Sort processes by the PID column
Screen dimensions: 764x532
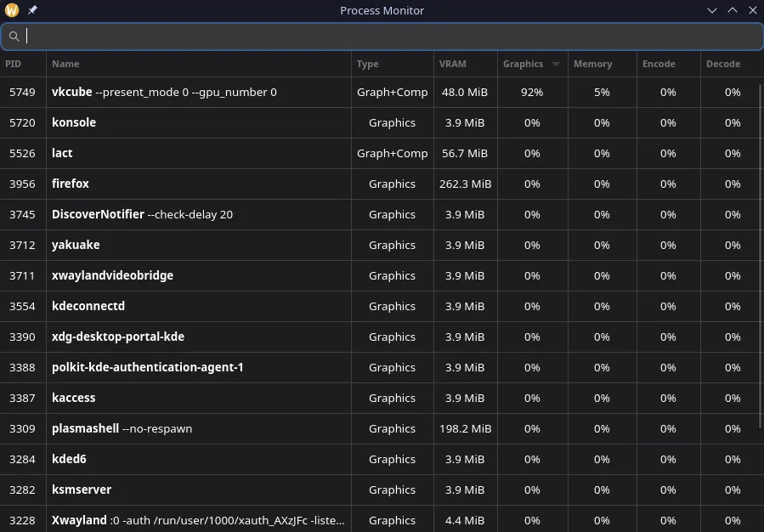14,64
